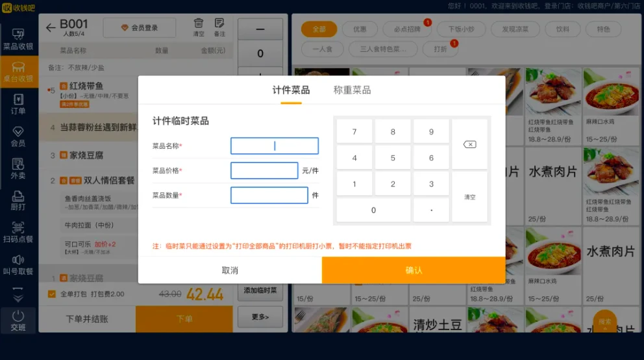This screenshot has width=644, height=360.
Task: Pick 水煮肉片 25/份 card in second row
Action: pyautogui.click(x=553, y=186)
